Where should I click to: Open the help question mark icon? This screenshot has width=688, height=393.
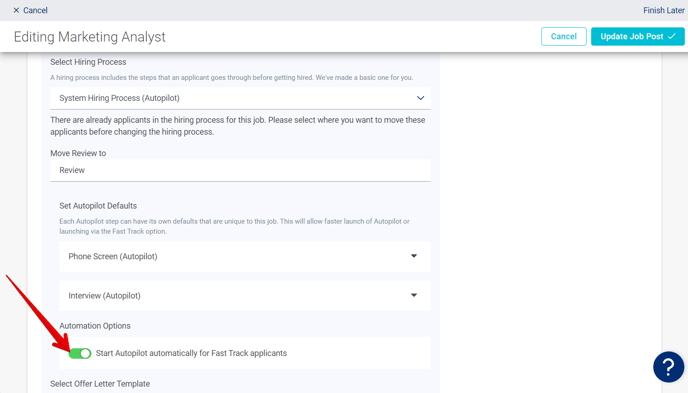tap(668, 367)
